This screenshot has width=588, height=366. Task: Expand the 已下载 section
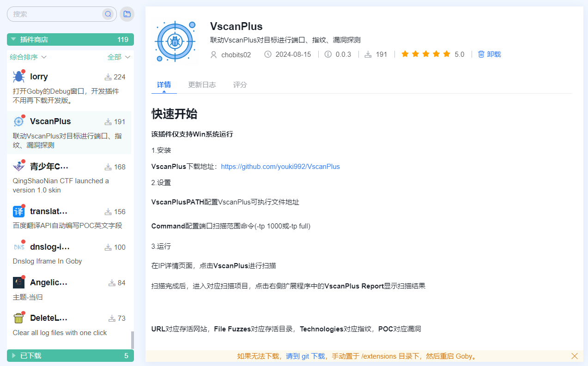click(x=70, y=356)
